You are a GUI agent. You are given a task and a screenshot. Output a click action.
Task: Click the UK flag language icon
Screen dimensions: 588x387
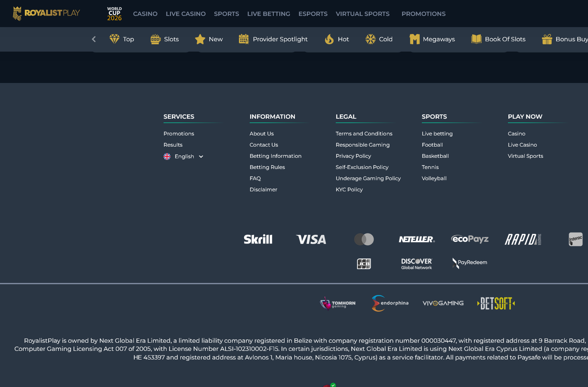(167, 157)
